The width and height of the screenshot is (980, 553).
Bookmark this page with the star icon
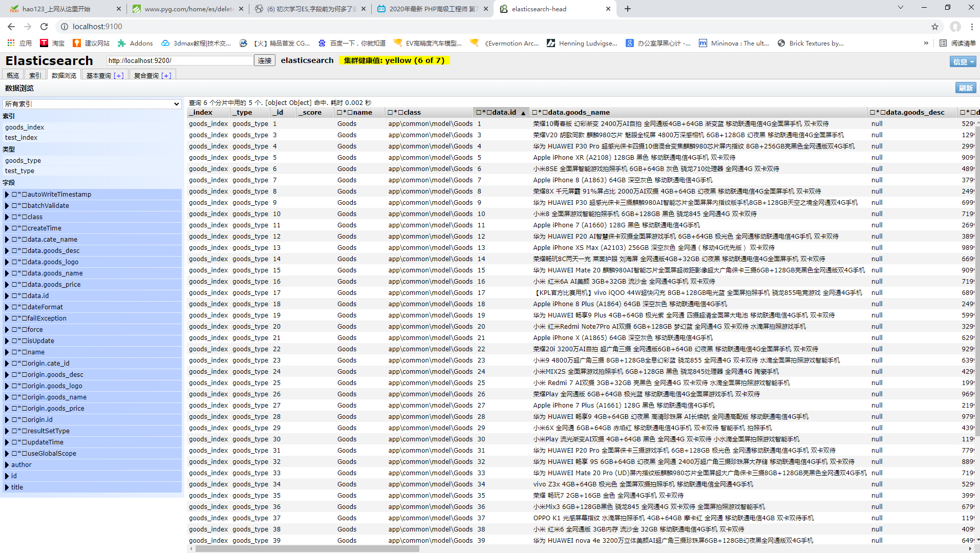tap(935, 27)
